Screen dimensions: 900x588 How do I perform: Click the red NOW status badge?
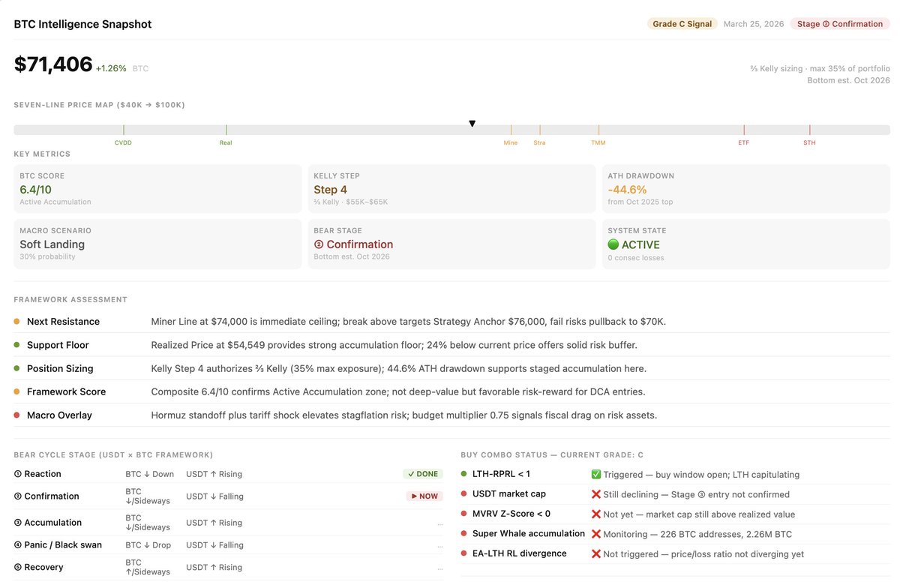click(424, 496)
